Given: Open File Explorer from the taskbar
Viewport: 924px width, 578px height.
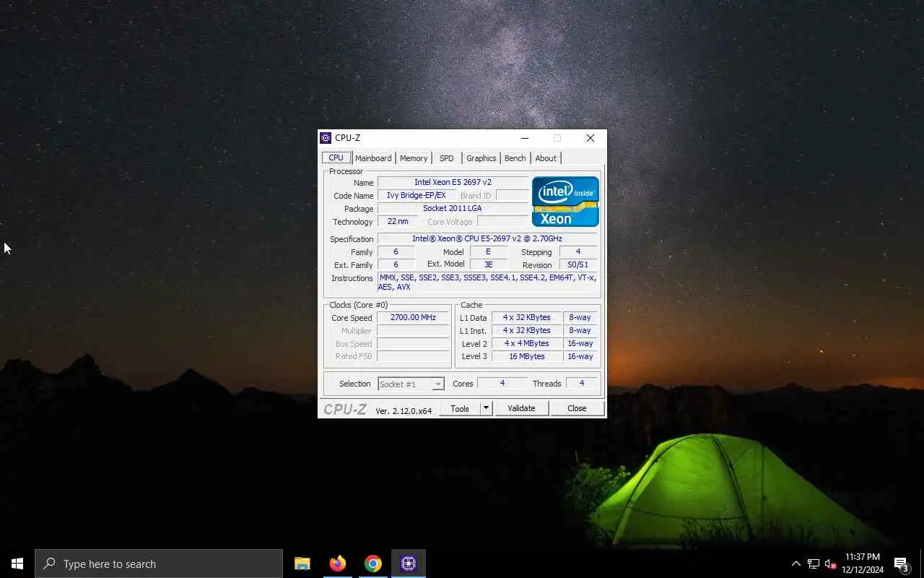Looking at the screenshot, I should click(302, 564).
